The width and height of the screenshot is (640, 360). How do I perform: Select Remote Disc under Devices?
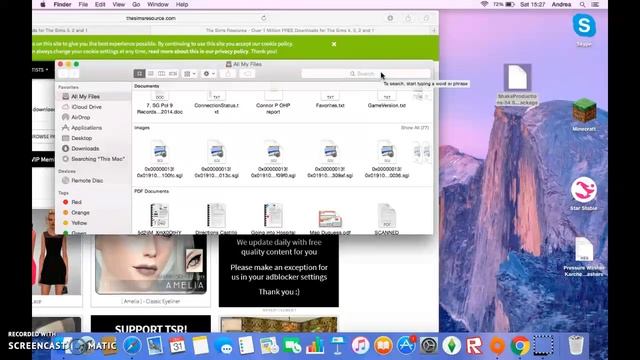click(x=87, y=180)
